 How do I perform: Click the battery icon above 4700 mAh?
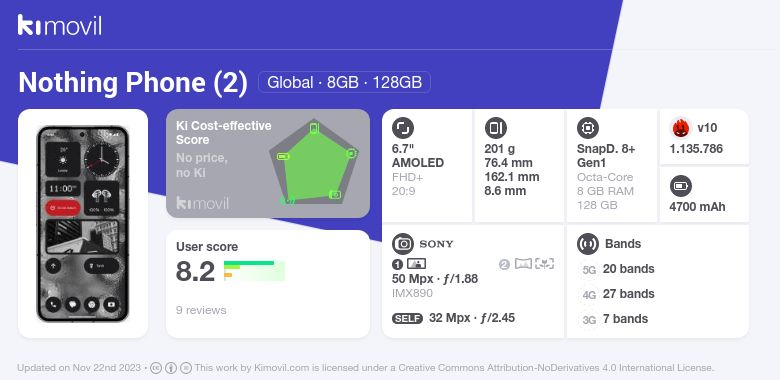pyautogui.click(x=680, y=187)
